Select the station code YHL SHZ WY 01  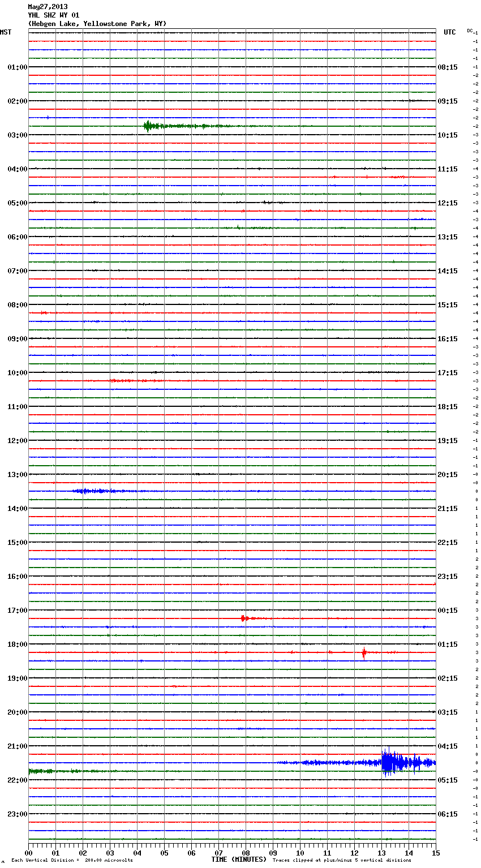point(54,15)
